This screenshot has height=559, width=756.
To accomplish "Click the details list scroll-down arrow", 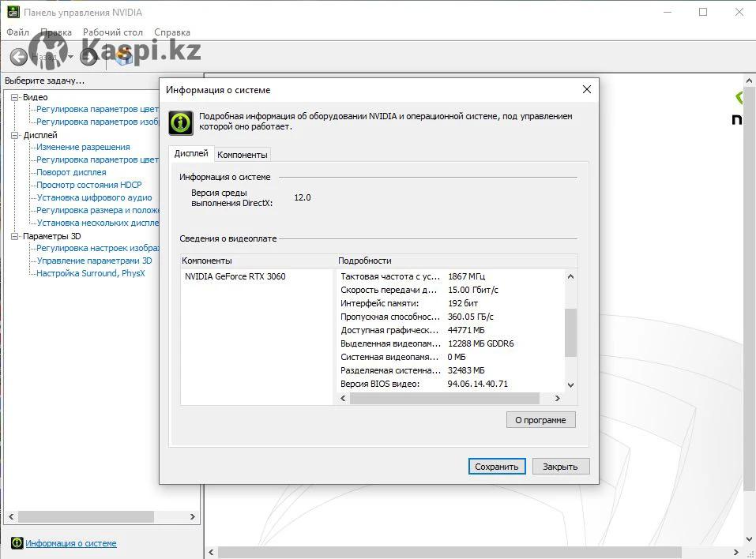I will point(571,385).
